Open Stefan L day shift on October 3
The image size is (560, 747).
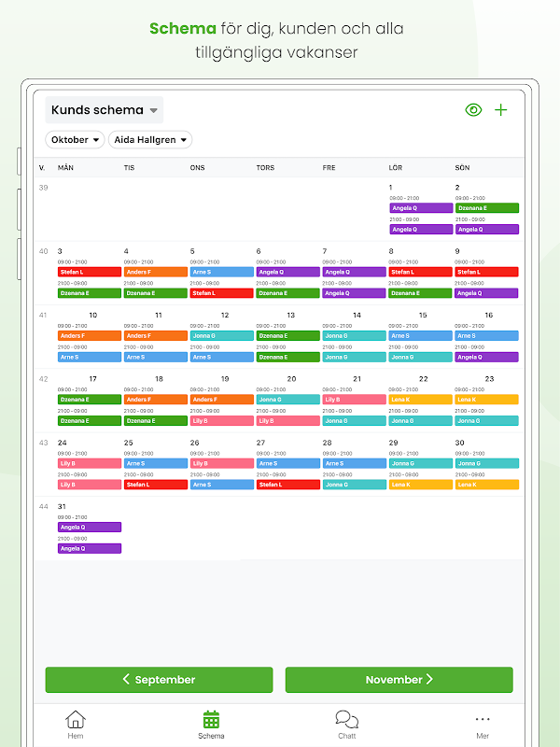coord(90,272)
